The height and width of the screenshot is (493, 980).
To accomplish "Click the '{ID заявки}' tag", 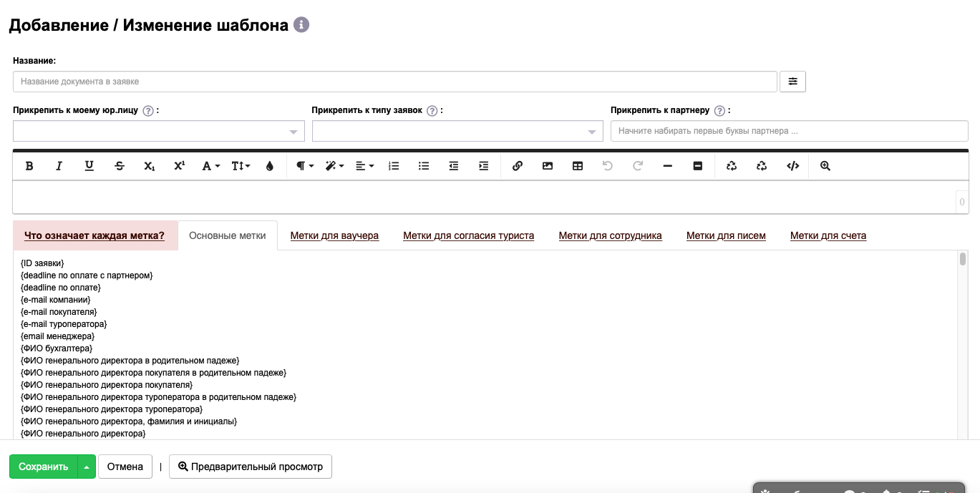I will [42, 263].
